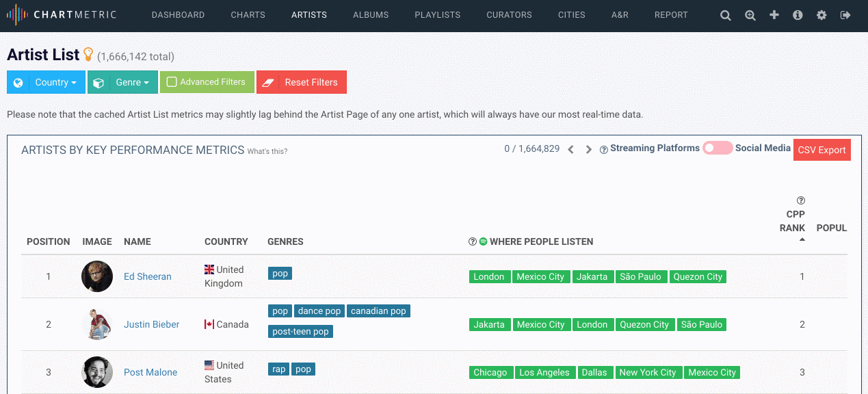Click the logout arrow icon
Image resolution: width=868 pixels, height=394 pixels.
pos(845,15)
